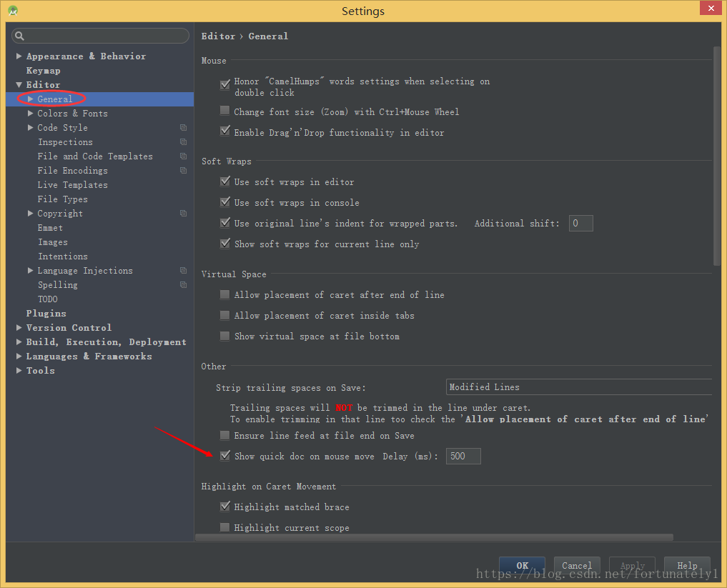Click the copy icon beside Copyright

pyautogui.click(x=184, y=214)
